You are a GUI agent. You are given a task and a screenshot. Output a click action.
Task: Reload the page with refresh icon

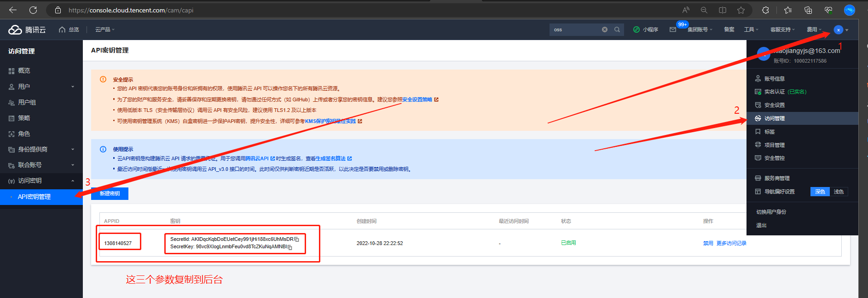[33, 10]
